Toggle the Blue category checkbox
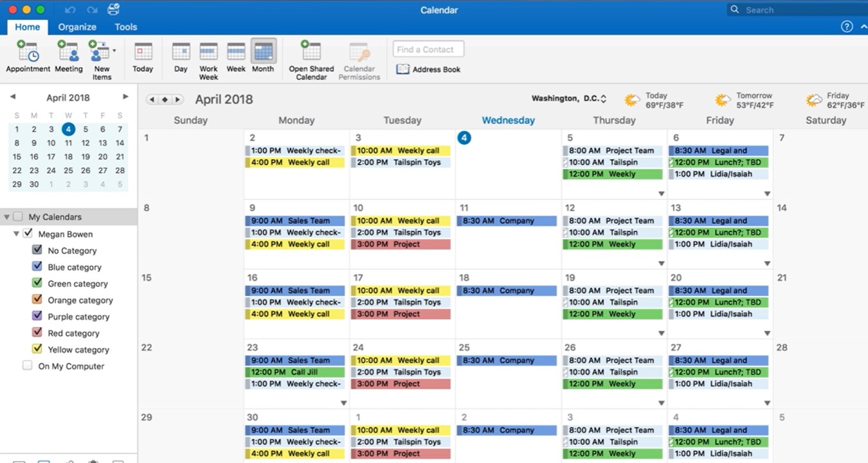 37,266
